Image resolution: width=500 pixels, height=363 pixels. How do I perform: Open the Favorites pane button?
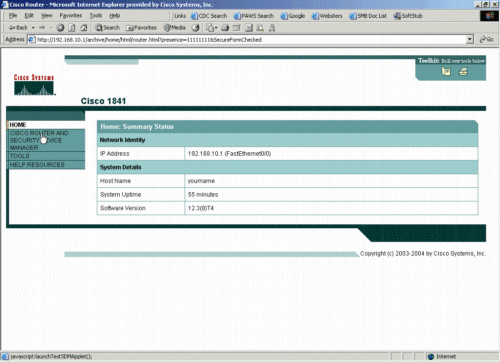141,28
